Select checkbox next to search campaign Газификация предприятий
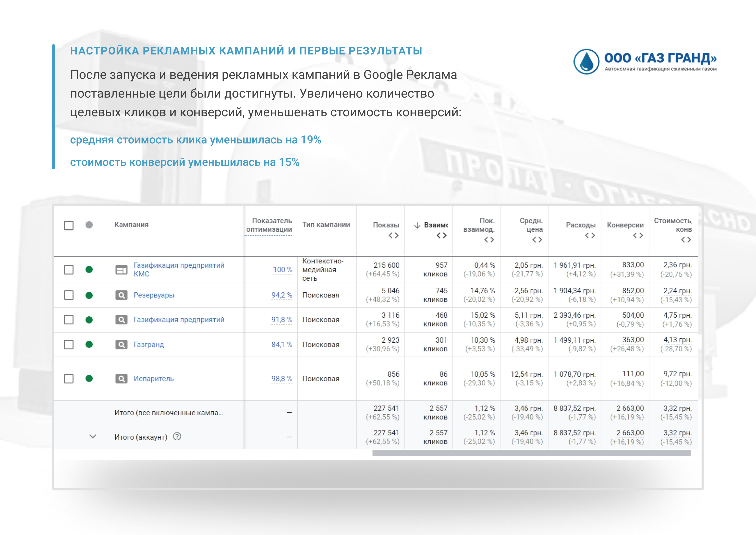The width and height of the screenshot is (756, 535). click(x=69, y=320)
